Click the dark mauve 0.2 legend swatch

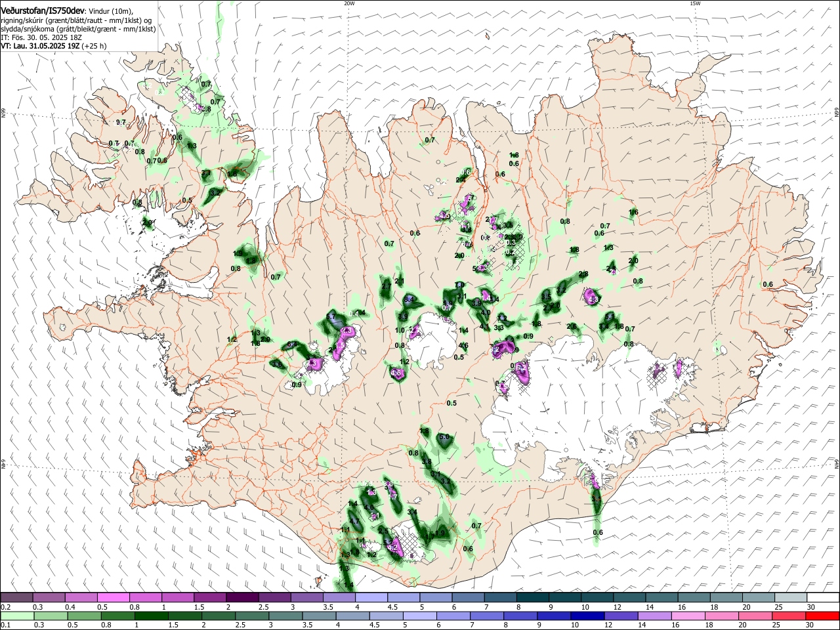tap(16, 598)
